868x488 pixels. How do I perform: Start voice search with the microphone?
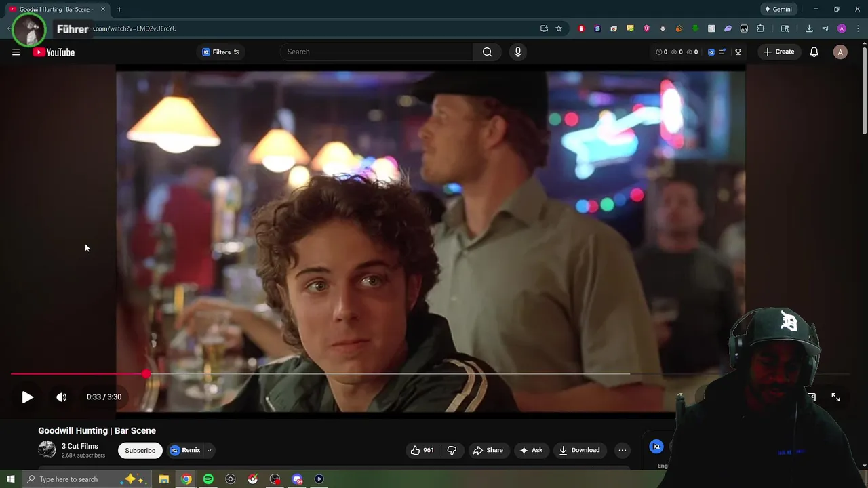click(x=518, y=52)
